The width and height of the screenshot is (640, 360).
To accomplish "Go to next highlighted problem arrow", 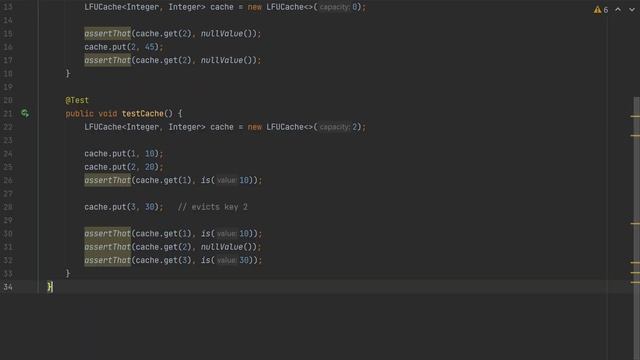I will tap(632, 9).
